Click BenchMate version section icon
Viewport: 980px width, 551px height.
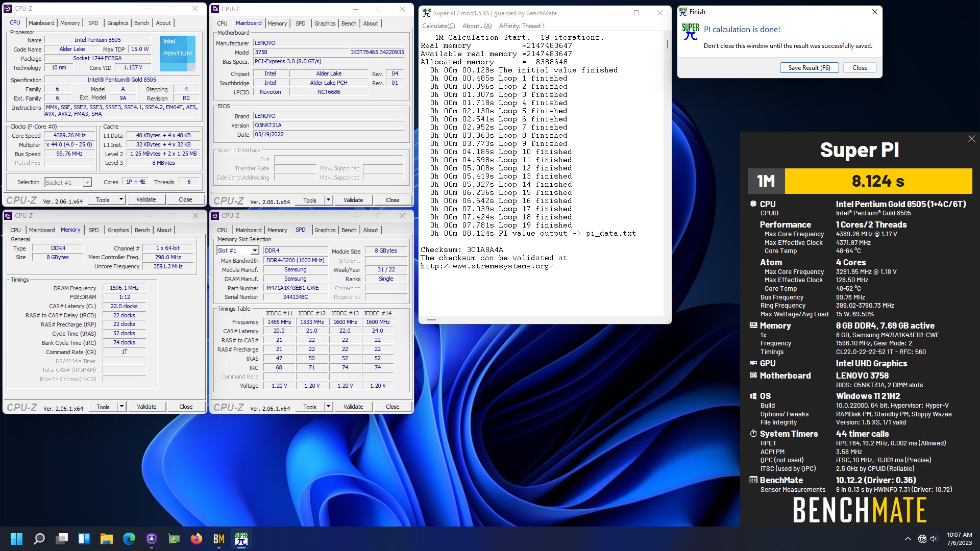(753, 480)
